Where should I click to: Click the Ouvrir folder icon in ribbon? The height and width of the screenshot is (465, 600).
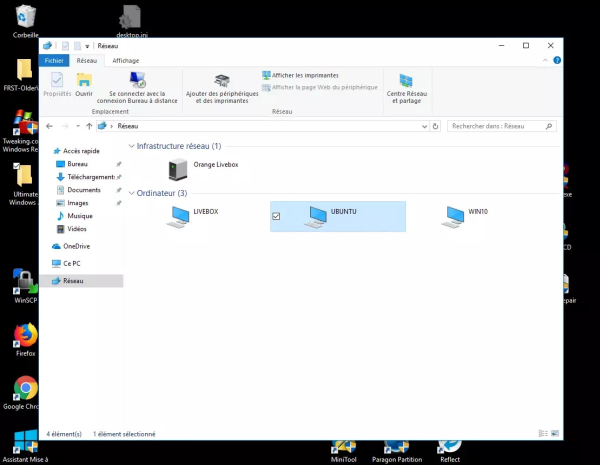click(x=84, y=84)
